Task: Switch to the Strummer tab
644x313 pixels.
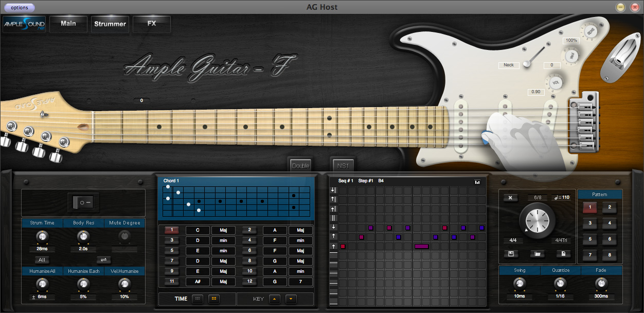Action: point(110,24)
